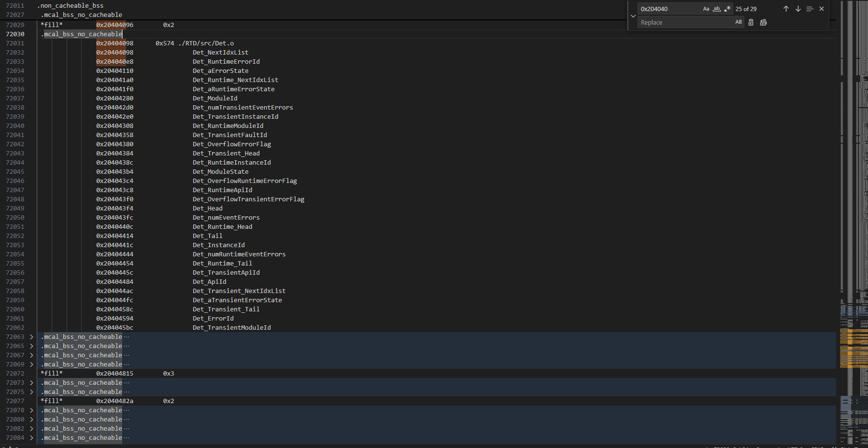Expand the folded region at line 72082
The image size is (868, 448).
pos(31,429)
